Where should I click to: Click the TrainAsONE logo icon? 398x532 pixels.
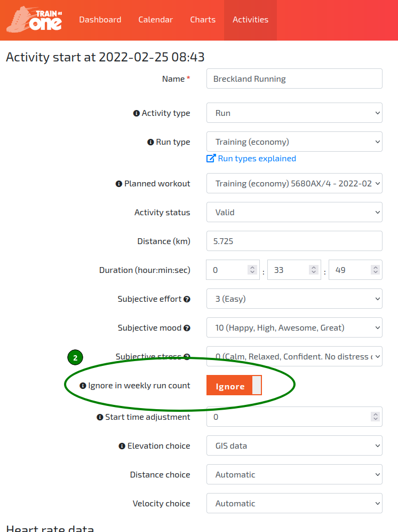tap(34, 19)
